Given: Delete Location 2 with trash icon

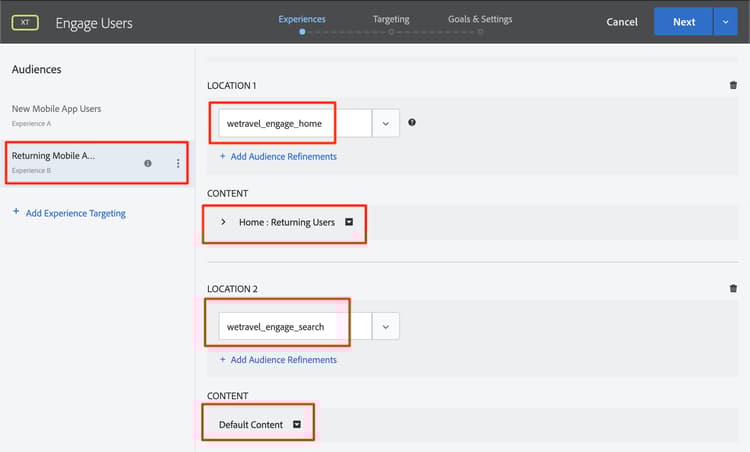Looking at the screenshot, I should point(733,288).
